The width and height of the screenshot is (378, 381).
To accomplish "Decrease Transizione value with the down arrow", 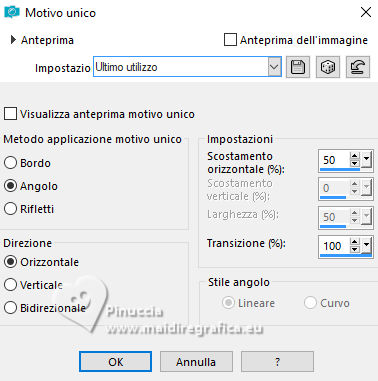I will coord(355,249).
